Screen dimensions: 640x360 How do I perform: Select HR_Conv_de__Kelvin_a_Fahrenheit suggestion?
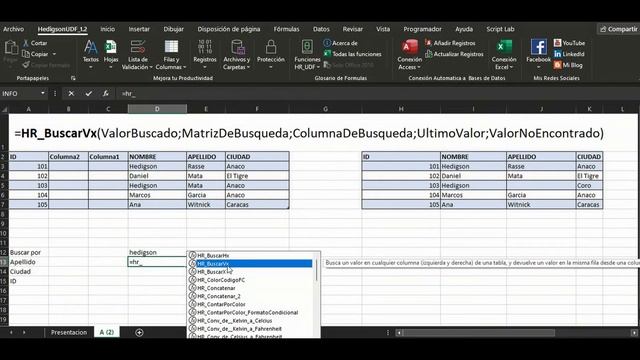[250, 329]
